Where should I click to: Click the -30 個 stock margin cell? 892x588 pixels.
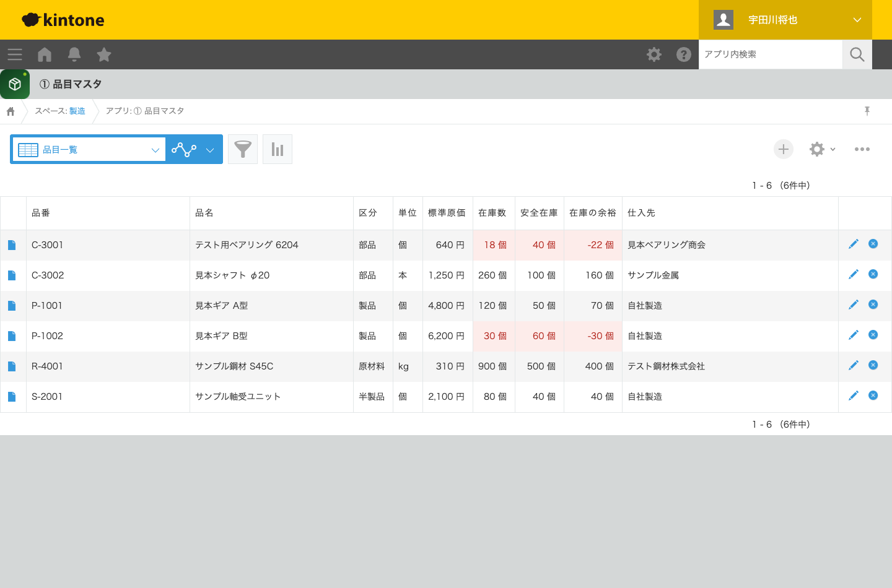tap(593, 336)
